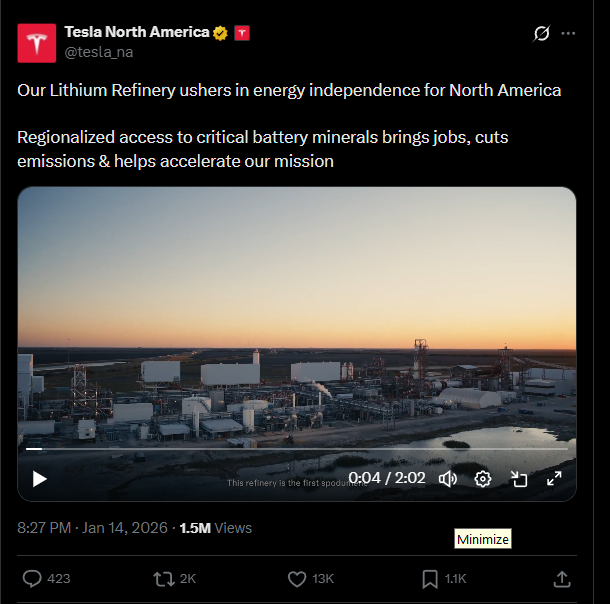610x604 pixels.
Task: Mute the video volume
Action: 447,479
